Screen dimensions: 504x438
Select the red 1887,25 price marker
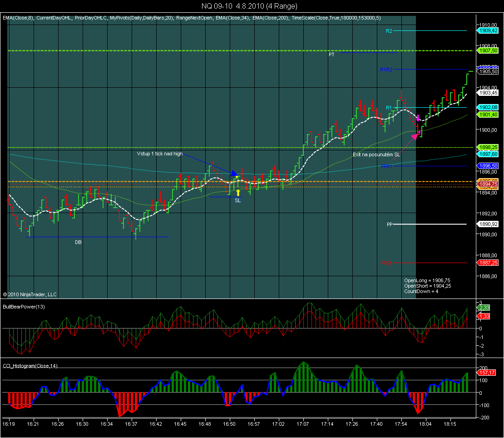point(488,263)
